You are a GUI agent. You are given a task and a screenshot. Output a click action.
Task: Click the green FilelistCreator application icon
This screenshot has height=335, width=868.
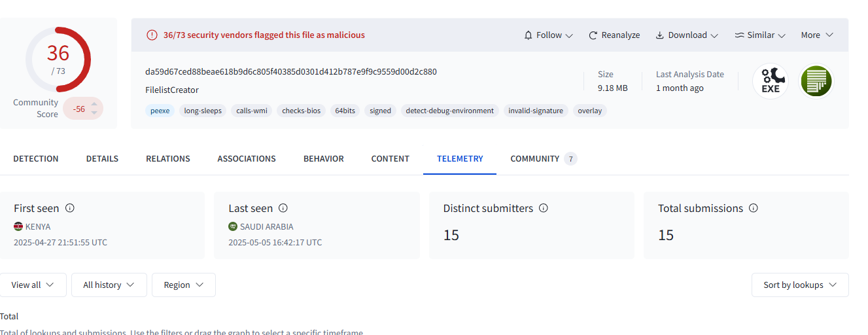pos(816,82)
